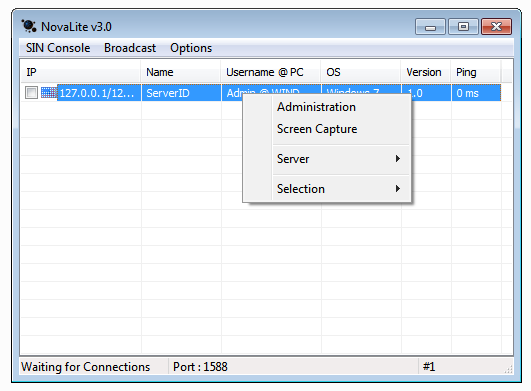Sort by the Username @ PC column header
This screenshot has width=531, height=391.
pyautogui.click(x=271, y=72)
